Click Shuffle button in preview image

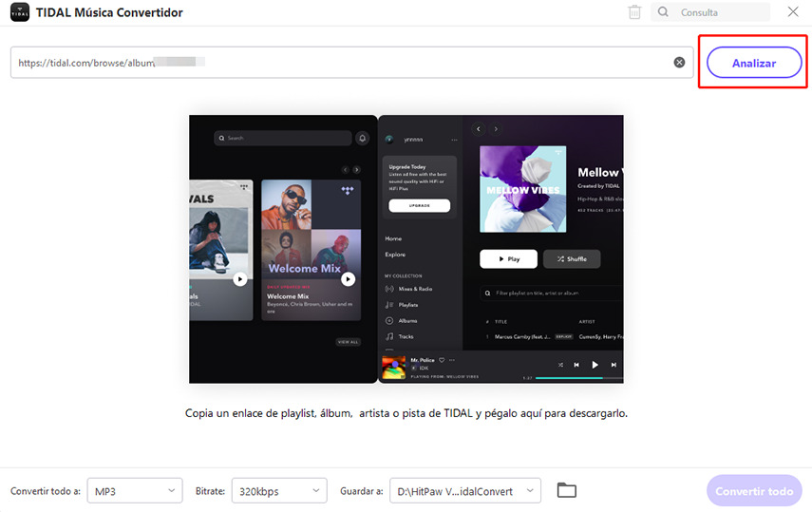572,258
